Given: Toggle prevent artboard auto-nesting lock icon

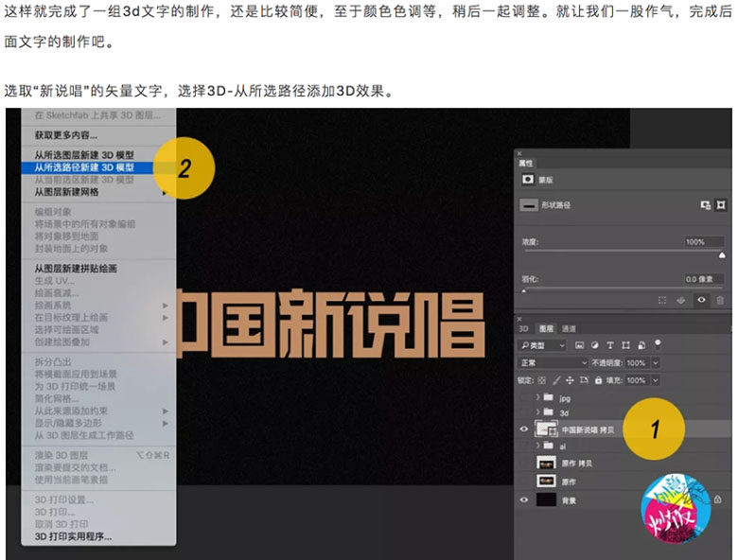Looking at the screenshot, I should click(x=584, y=380).
